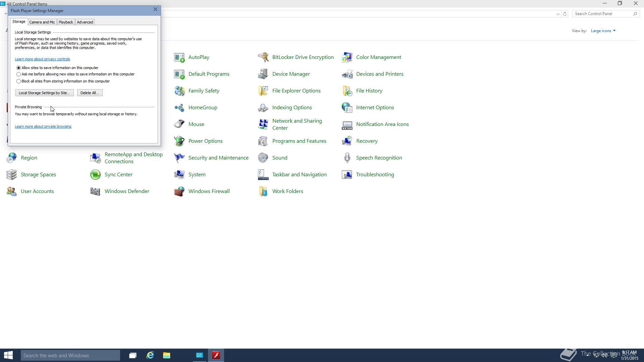Open the Advanced tab in Flash settings

point(85,22)
